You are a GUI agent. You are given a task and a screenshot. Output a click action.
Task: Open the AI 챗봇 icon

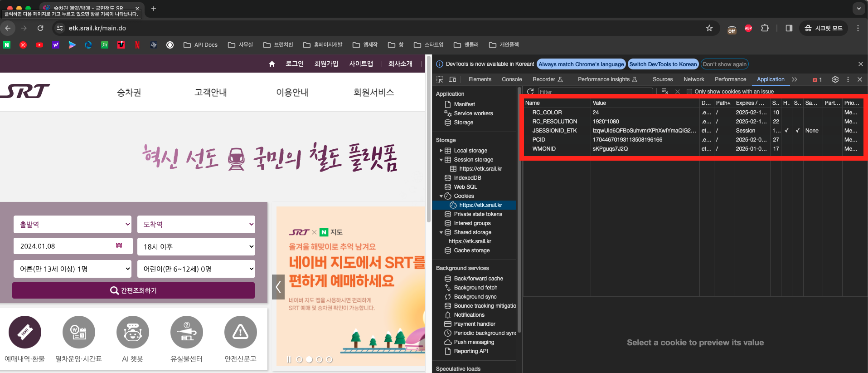coord(133,332)
